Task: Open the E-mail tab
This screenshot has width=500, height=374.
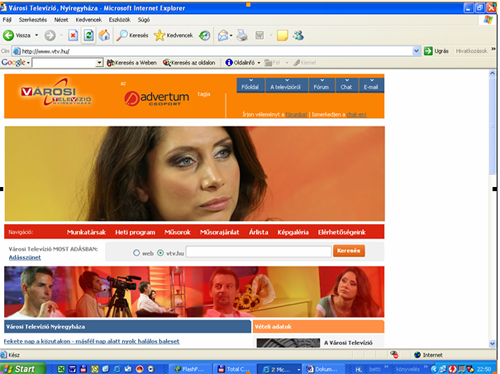Action: click(x=371, y=85)
